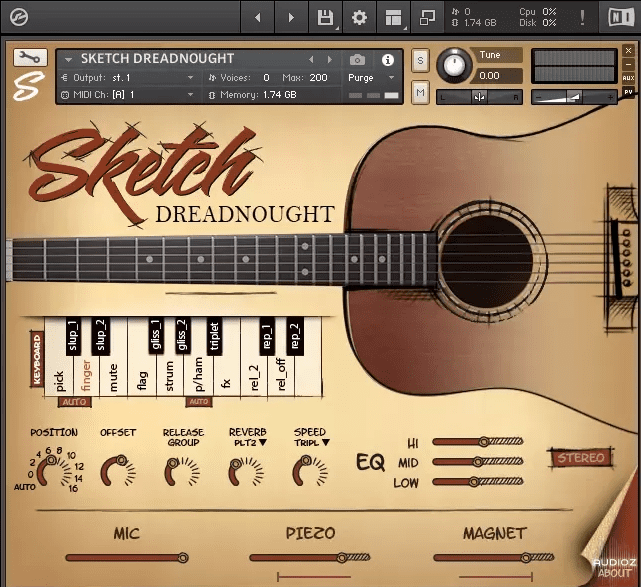Toggle Solo S button
This screenshot has width=641, height=587.
click(x=420, y=61)
